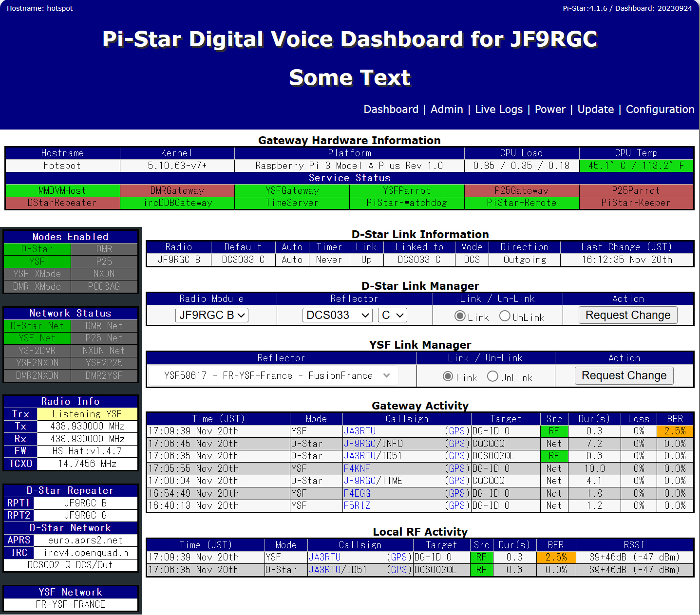Click the DMR cell under Modes Enabled
The image size is (700, 615).
coord(104,249)
